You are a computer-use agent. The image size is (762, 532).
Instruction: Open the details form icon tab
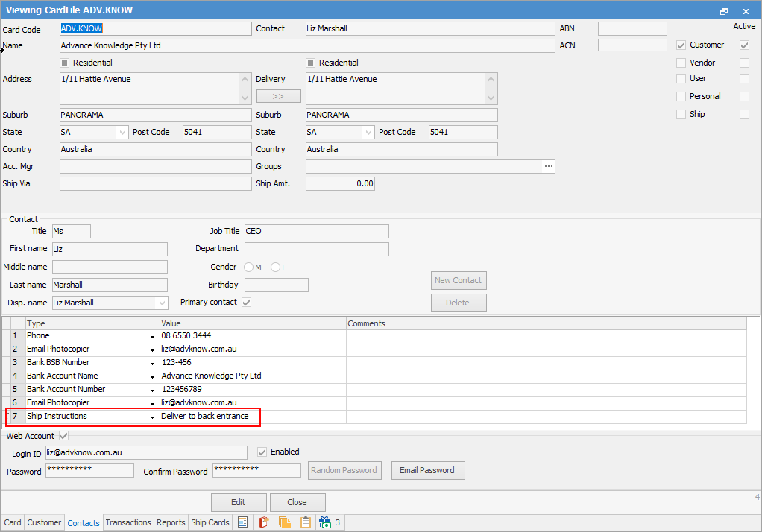(x=243, y=522)
